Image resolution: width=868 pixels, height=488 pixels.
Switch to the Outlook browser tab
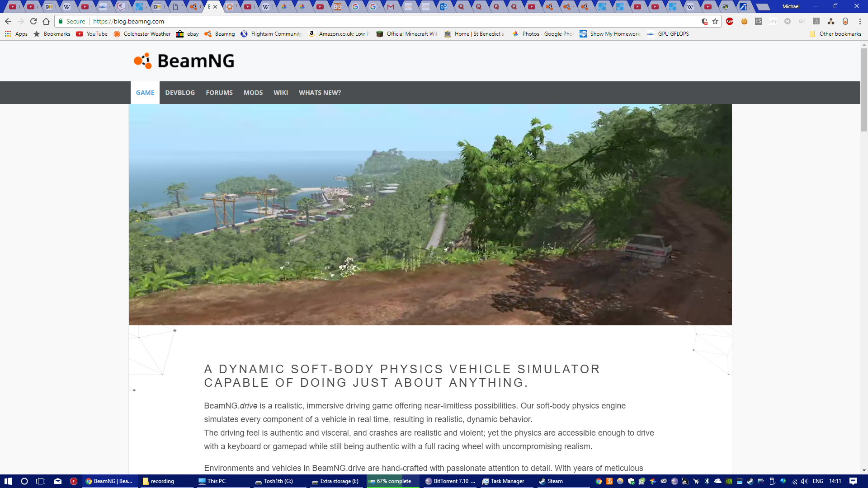click(x=443, y=7)
